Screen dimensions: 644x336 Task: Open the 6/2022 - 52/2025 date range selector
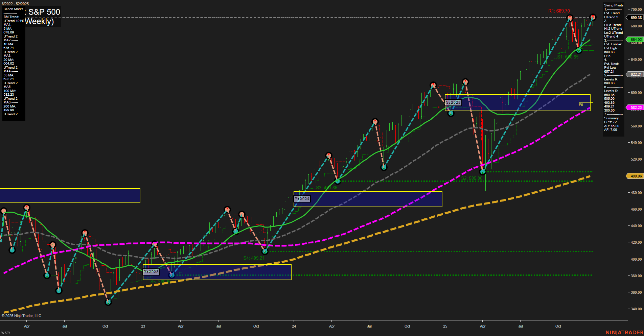[15, 4]
